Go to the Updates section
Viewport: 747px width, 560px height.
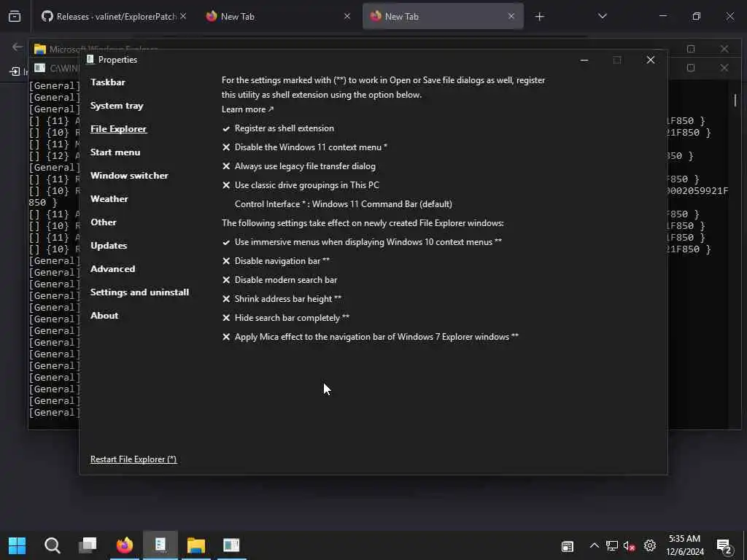pos(109,246)
